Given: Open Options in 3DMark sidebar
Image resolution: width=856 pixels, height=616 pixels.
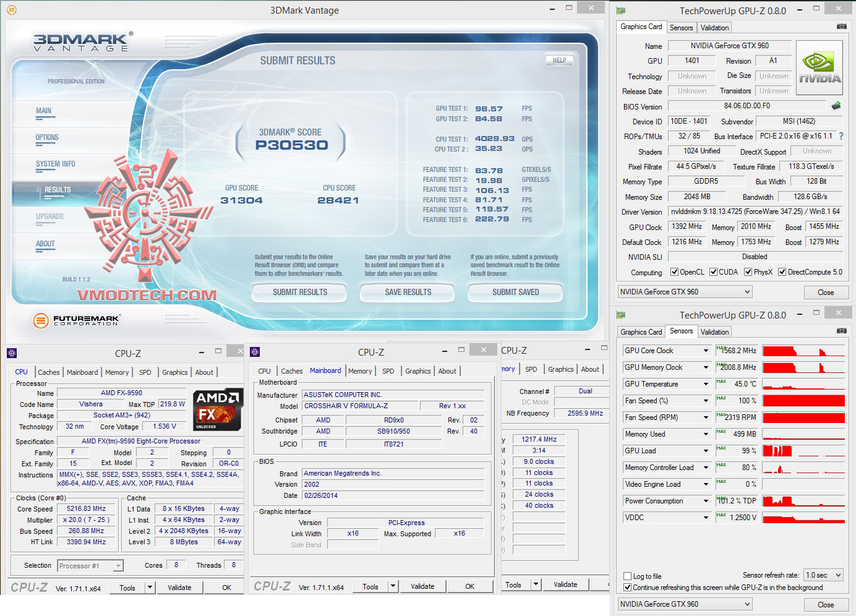Looking at the screenshot, I should [x=47, y=138].
